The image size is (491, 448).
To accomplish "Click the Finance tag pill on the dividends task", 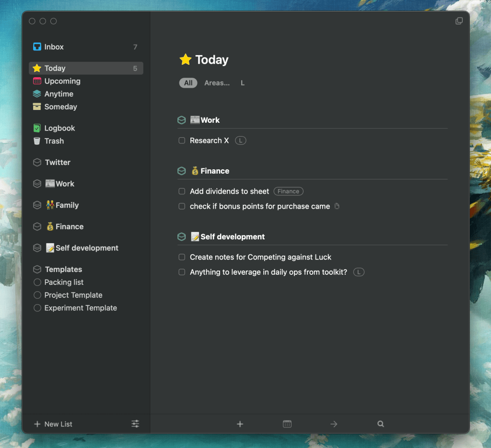I will [288, 191].
